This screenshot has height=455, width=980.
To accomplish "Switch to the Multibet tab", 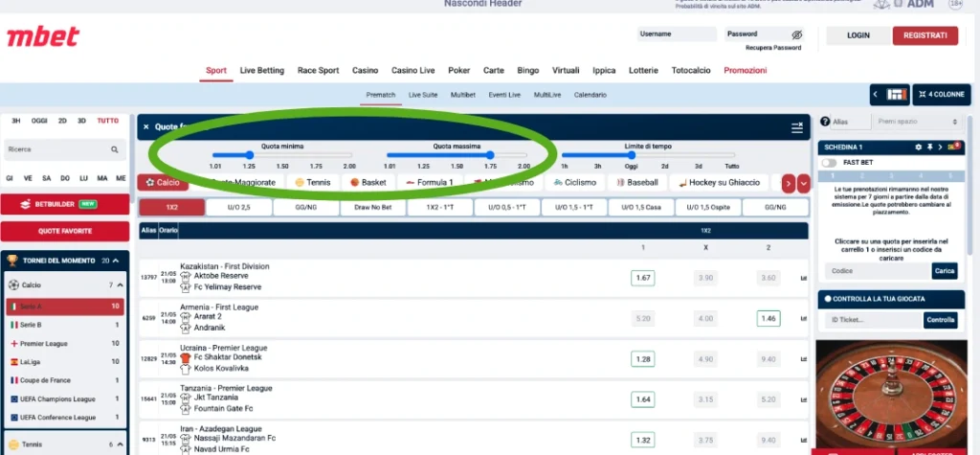I will pyautogui.click(x=463, y=95).
